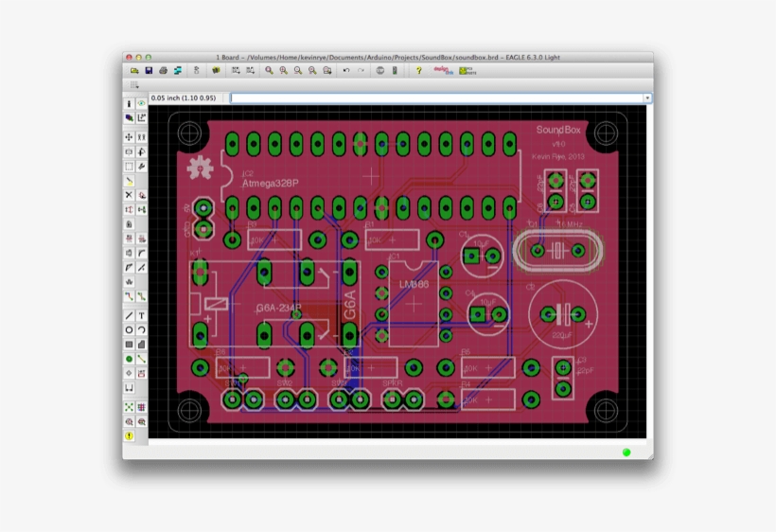Select the Hole tool
This screenshot has height=532, width=776.
(x=129, y=373)
